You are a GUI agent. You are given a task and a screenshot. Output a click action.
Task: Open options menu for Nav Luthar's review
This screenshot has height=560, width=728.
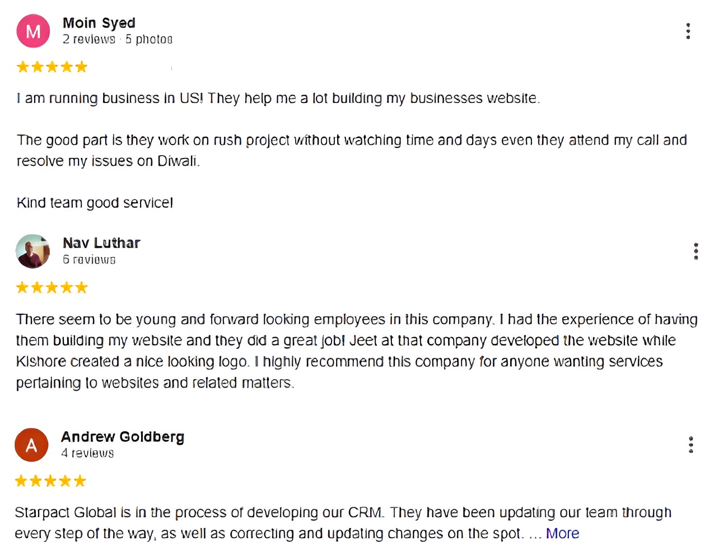[696, 251]
